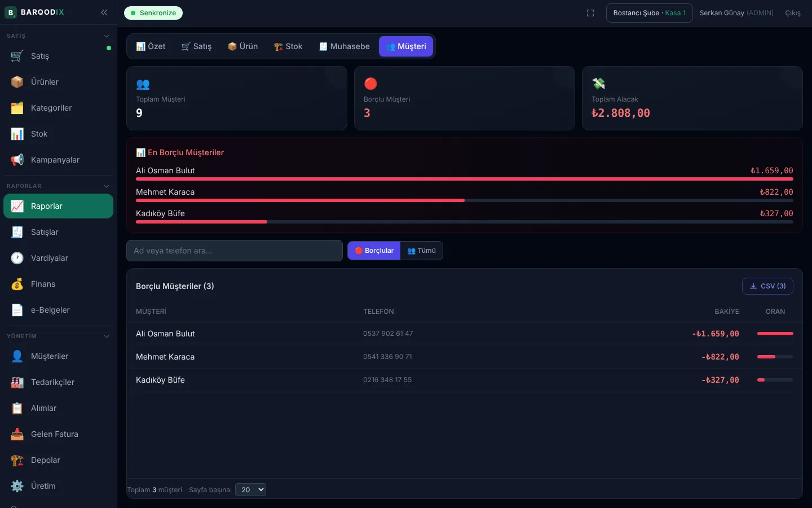Collapse the YÖNETİM sidebar section
Image resolution: width=812 pixels, height=508 pixels.
107,336
